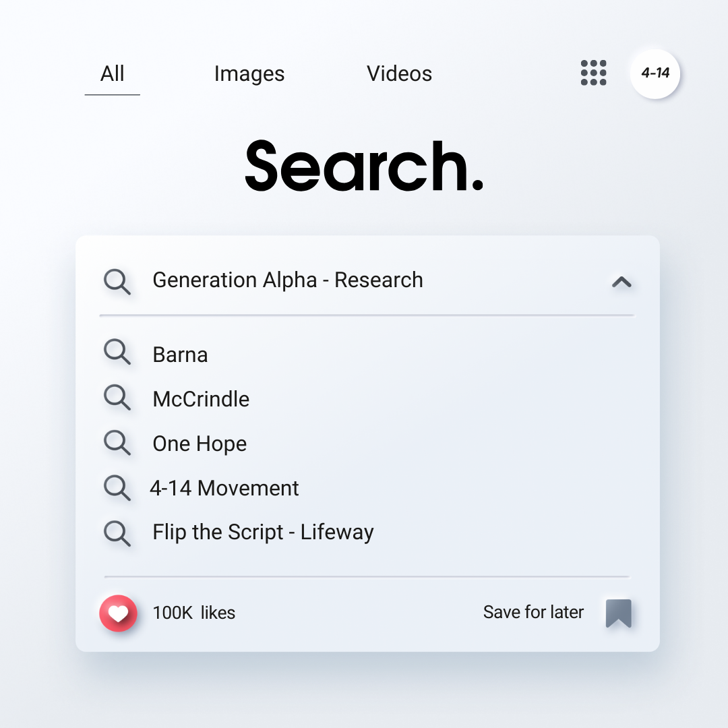Click the 4-14 profile avatar
Screen dimensions: 728x728
655,73
